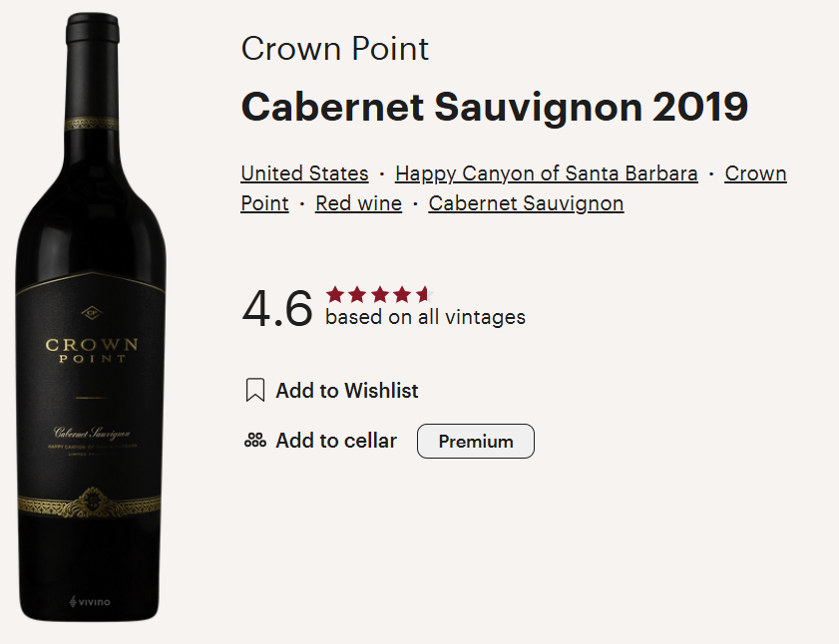
Task: Click the Add to cellar text
Action: [336, 441]
